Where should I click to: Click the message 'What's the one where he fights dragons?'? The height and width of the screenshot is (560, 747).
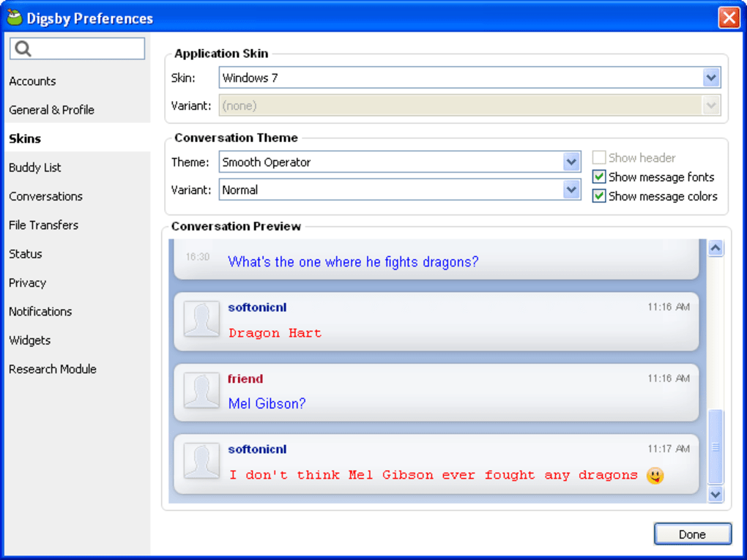(353, 261)
